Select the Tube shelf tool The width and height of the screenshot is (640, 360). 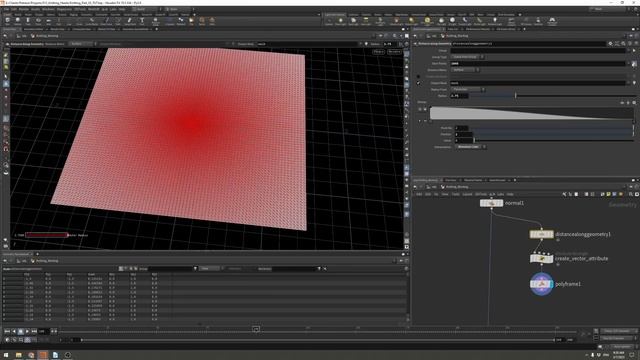pos(28,21)
